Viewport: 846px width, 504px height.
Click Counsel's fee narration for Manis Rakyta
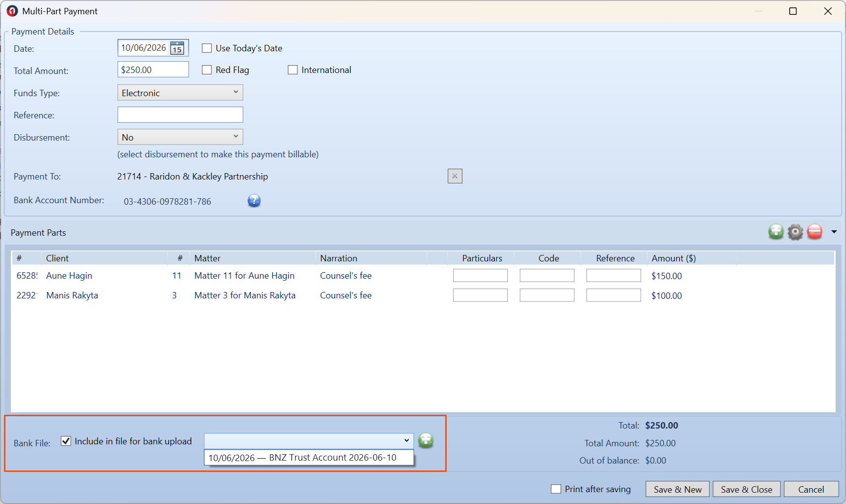pos(346,295)
